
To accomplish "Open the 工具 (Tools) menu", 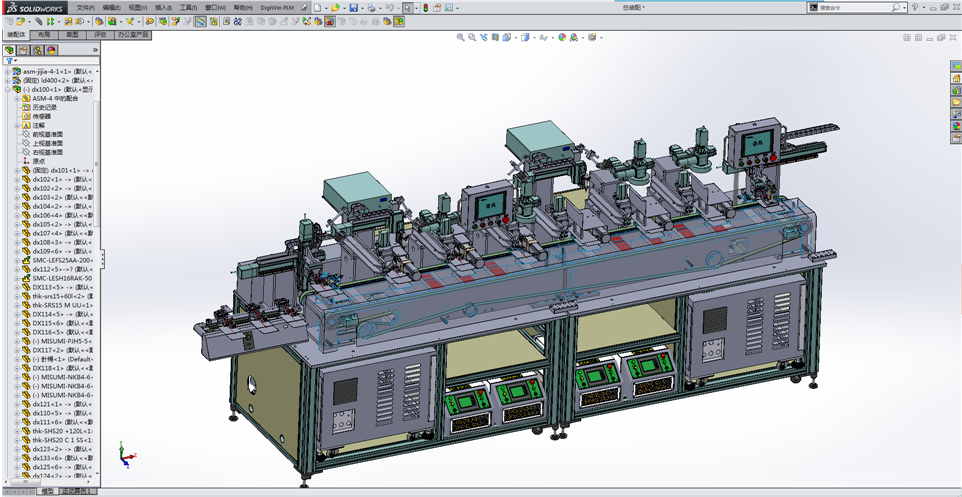I will click(187, 8).
